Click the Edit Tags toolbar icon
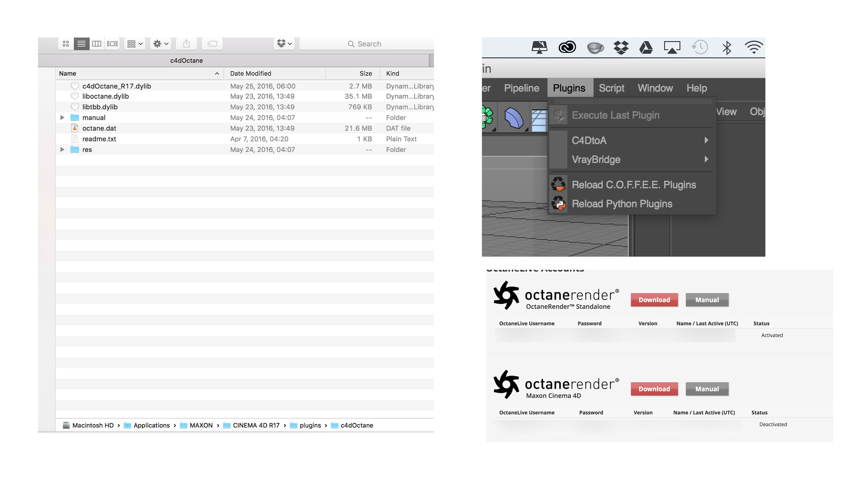This screenshot has height=488, width=868. coord(212,44)
